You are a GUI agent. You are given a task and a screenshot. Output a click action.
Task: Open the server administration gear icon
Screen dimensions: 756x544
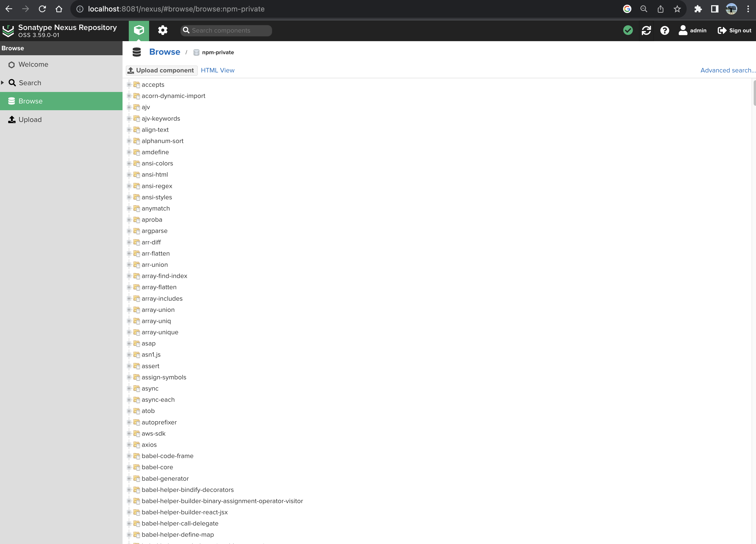(x=162, y=30)
